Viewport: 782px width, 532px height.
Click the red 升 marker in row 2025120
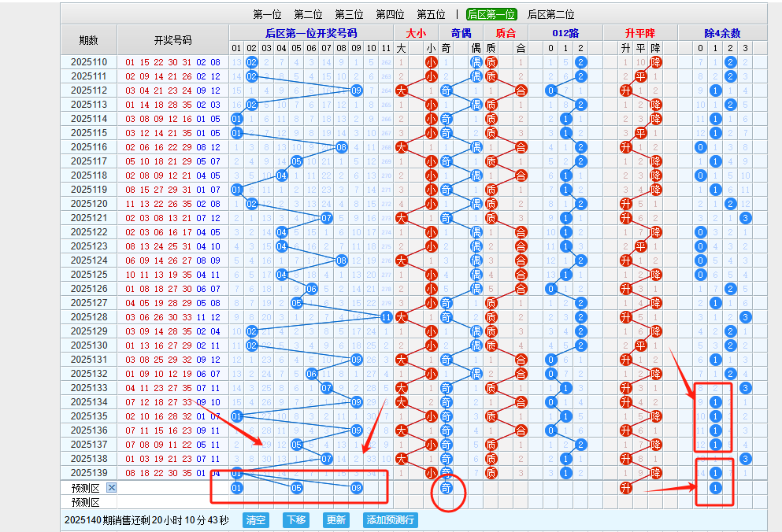click(x=626, y=204)
